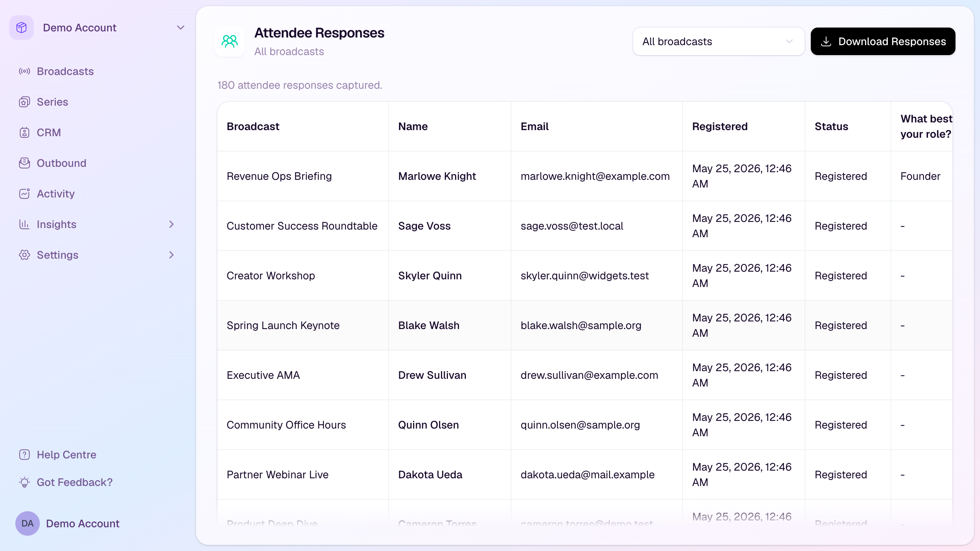Open the Help Centre link

(67, 455)
